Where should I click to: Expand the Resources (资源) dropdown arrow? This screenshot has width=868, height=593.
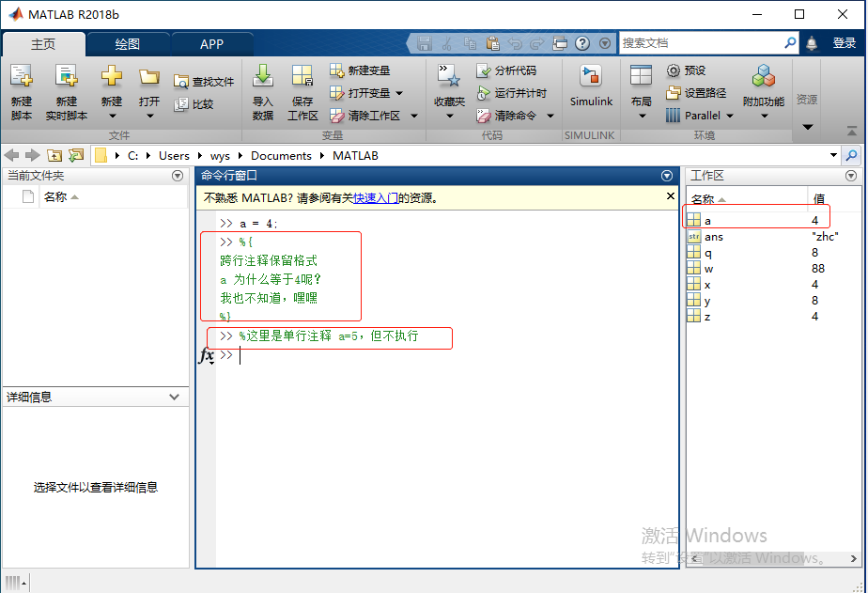[x=808, y=127]
